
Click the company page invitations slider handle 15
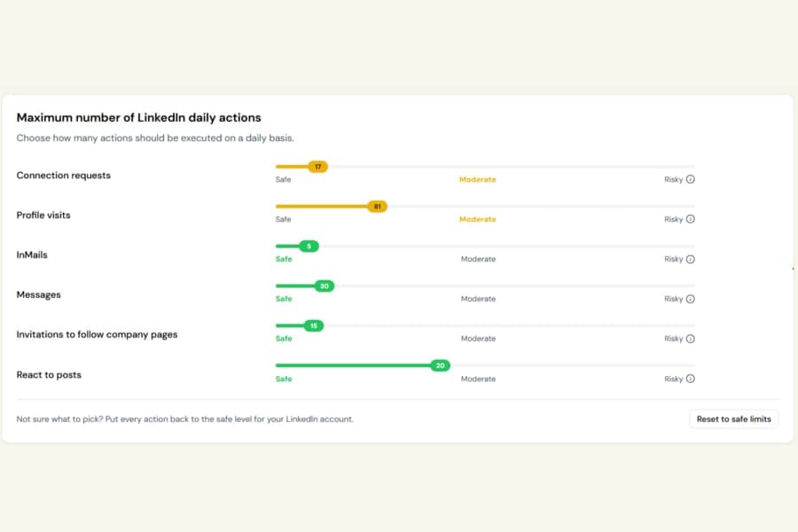click(x=314, y=325)
